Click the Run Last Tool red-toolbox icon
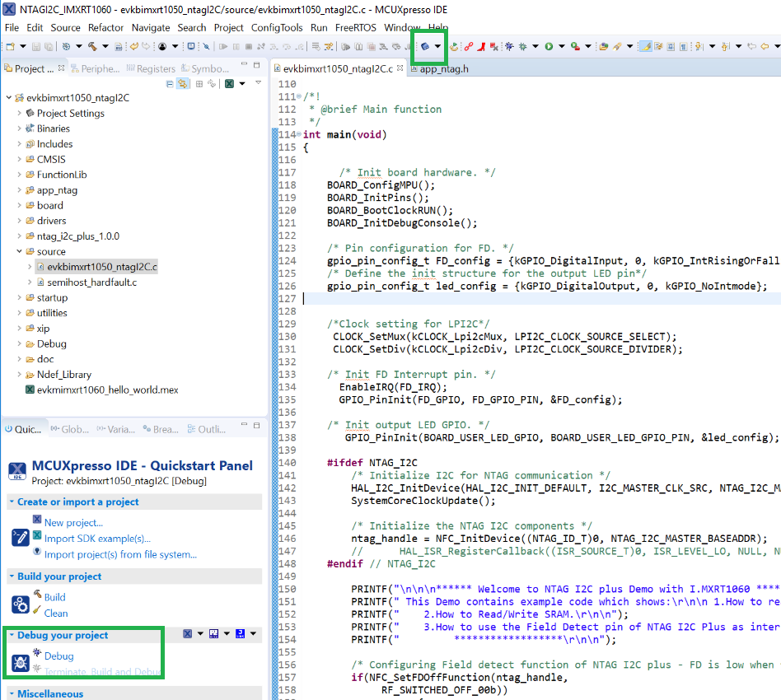Screen dimensions: 781x700 [x=575, y=46]
